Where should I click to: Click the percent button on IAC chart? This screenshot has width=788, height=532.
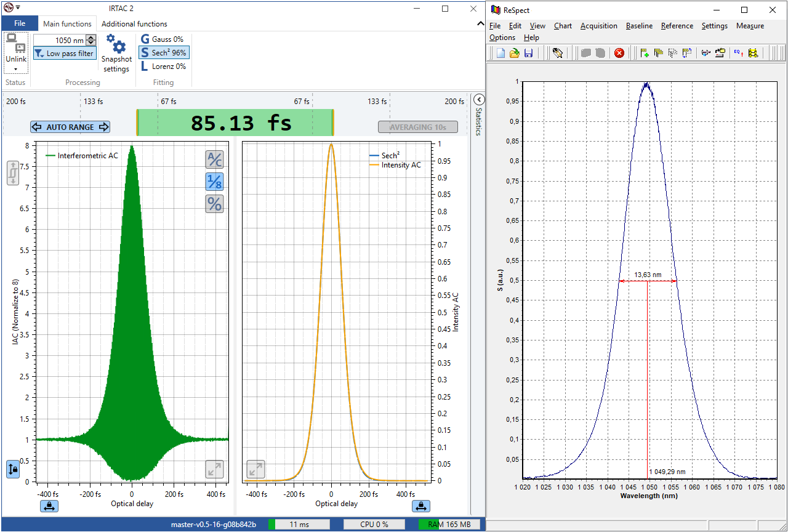[x=214, y=204]
